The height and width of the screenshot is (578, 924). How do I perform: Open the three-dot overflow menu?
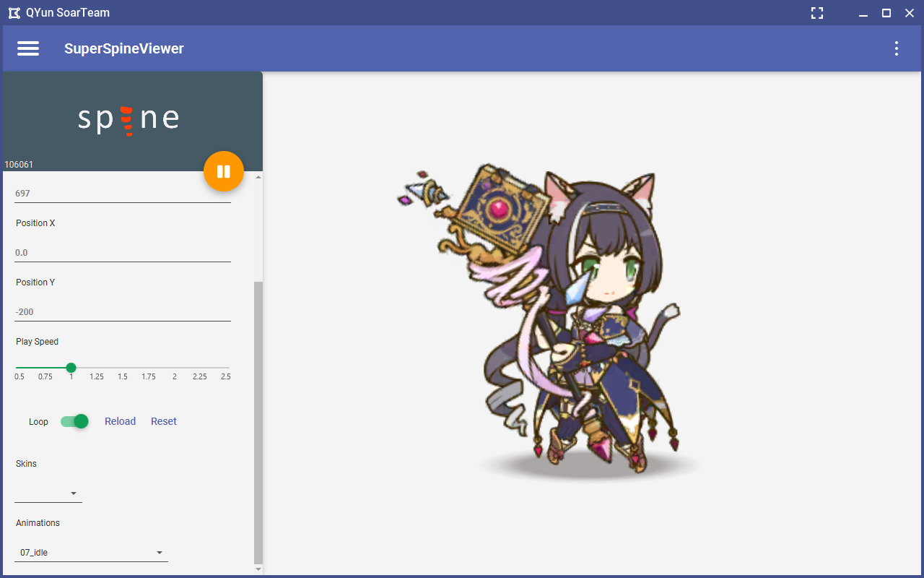897,48
